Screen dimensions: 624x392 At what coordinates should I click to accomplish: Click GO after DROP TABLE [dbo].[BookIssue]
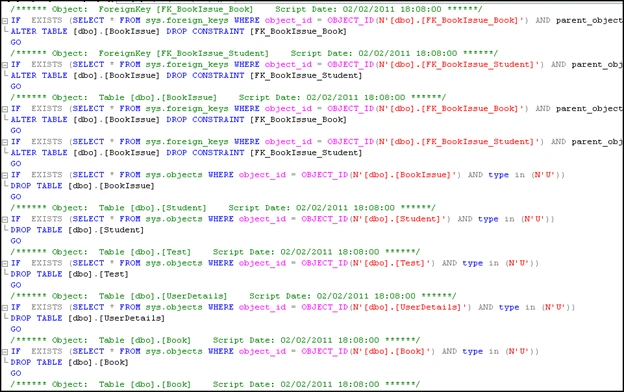(x=16, y=197)
